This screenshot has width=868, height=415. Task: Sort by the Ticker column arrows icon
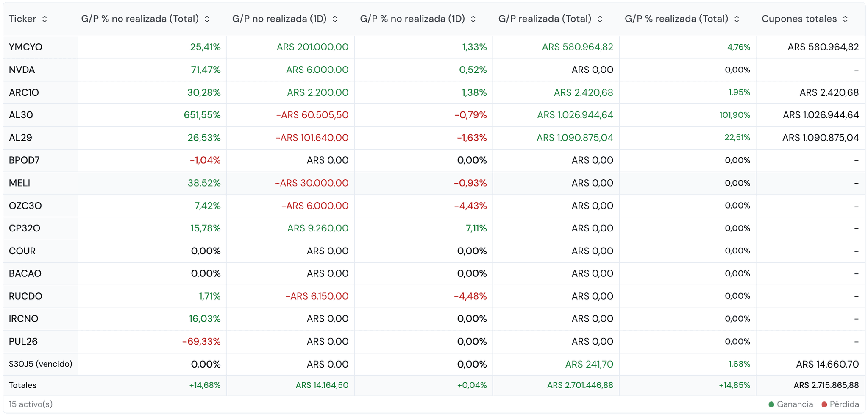pos(45,19)
